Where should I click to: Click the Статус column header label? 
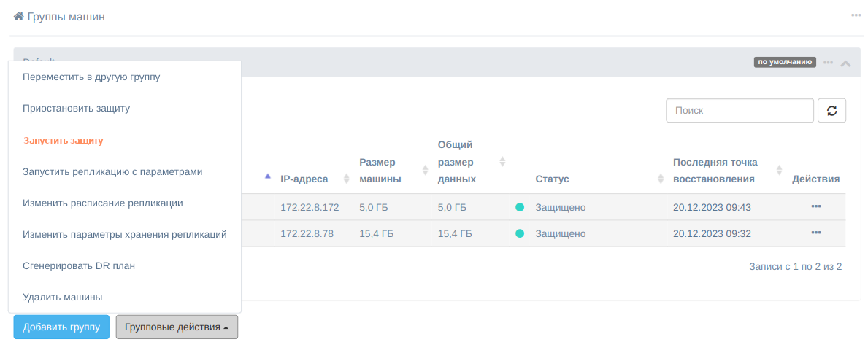552,179
